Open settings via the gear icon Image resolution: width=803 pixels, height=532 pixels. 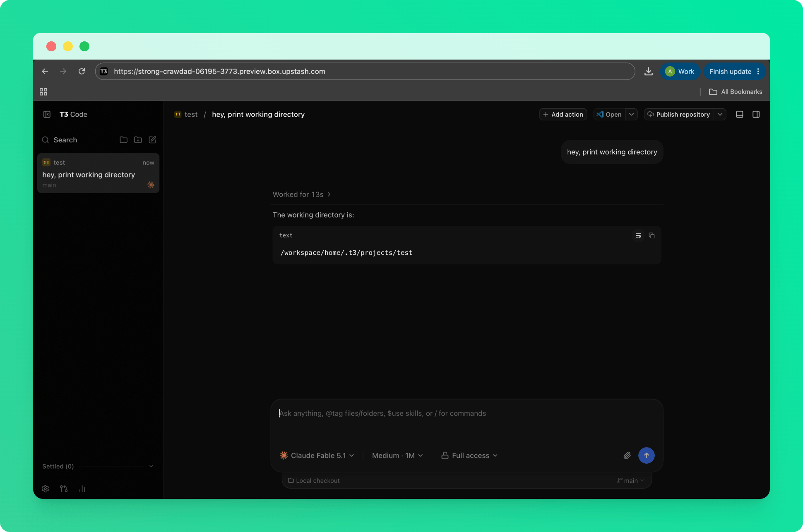[x=46, y=489]
